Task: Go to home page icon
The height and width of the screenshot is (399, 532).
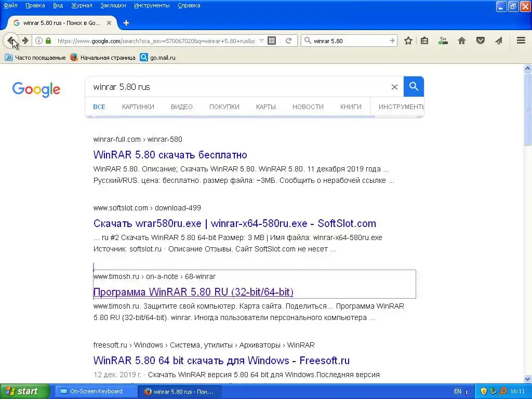Action: [462, 41]
